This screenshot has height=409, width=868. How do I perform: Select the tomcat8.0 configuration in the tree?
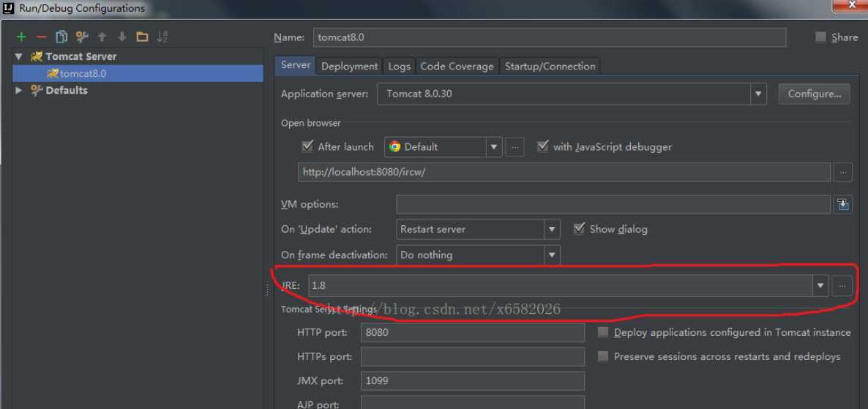pyautogui.click(x=138, y=74)
